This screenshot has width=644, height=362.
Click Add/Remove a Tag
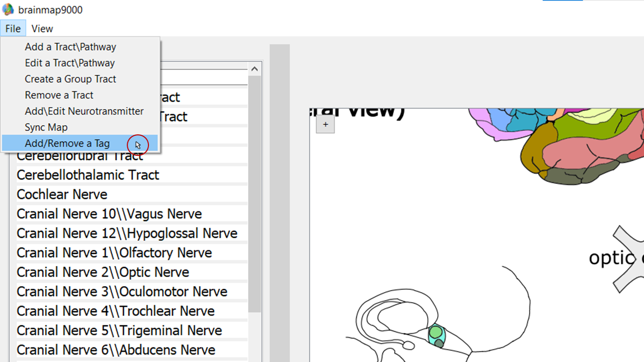click(x=67, y=143)
